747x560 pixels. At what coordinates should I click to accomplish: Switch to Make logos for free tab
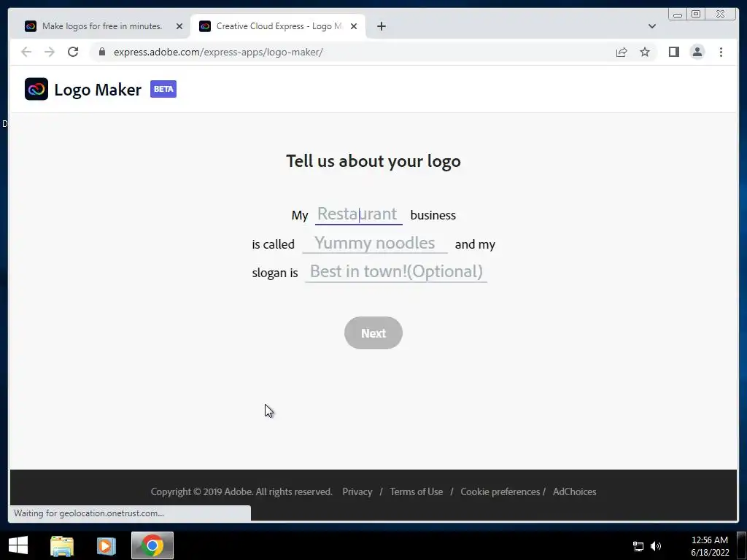[103, 26]
